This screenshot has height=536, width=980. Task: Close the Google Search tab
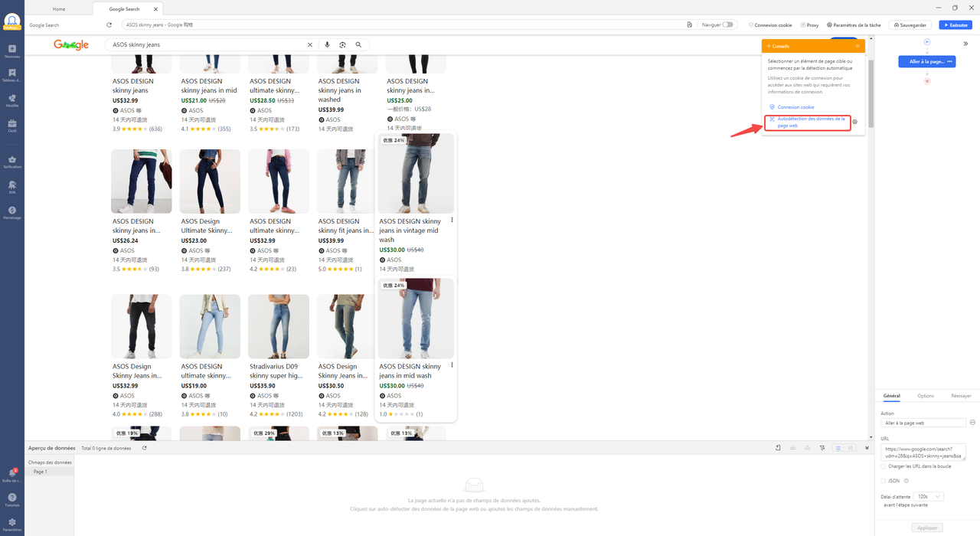pyautogui.click(x=155, y=8)
